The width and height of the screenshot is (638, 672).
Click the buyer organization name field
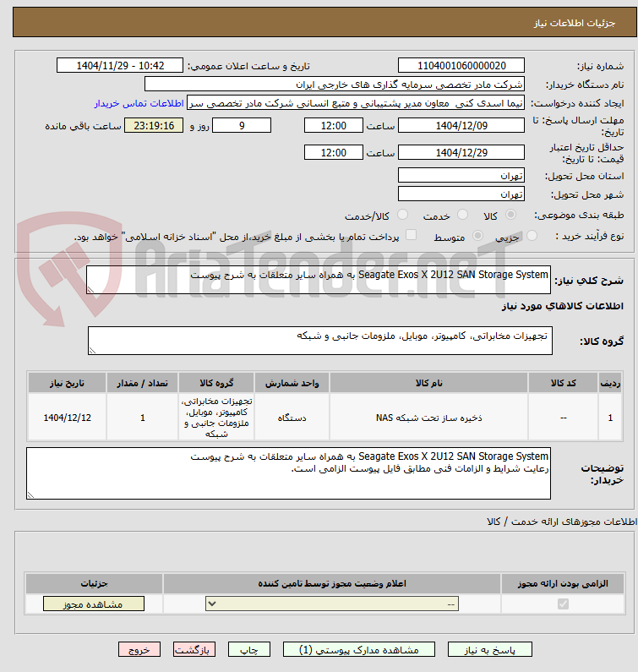click(335, 84)
